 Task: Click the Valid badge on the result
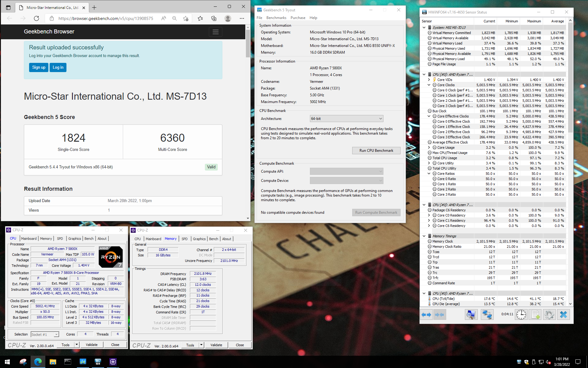point(211,167)
